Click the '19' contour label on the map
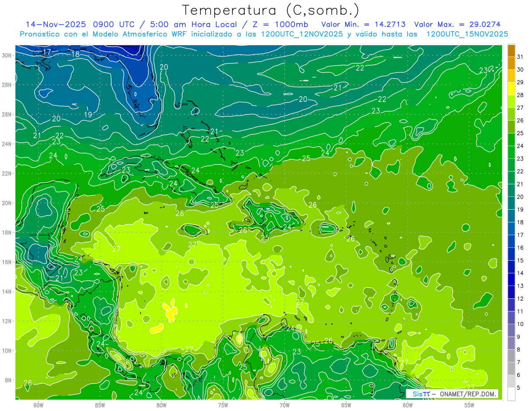The width and height of the screenshot is (532, 411). (x=88, y=114)
